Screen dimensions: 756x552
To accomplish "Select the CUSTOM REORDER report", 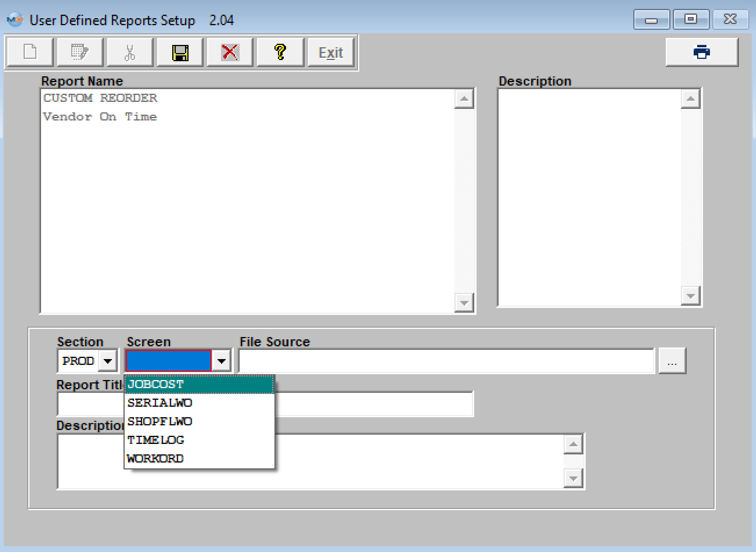I will coord(100,98).
